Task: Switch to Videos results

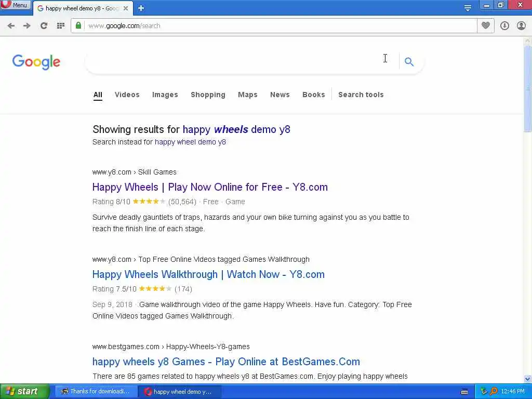Action: pos(127,95)
